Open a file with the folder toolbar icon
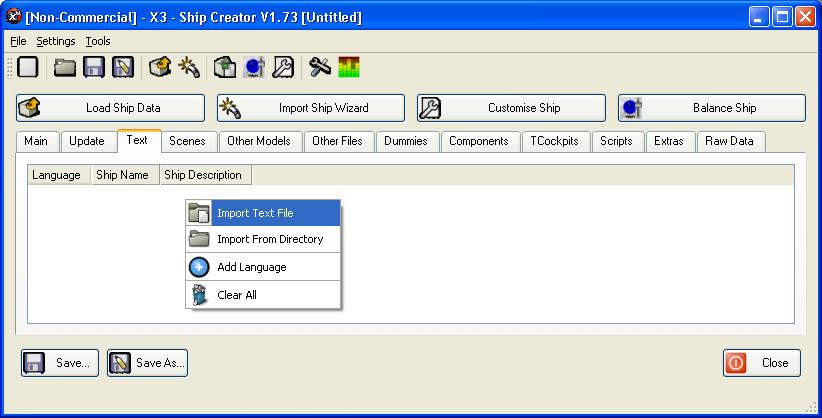The image size is (822, 418). 65,68
